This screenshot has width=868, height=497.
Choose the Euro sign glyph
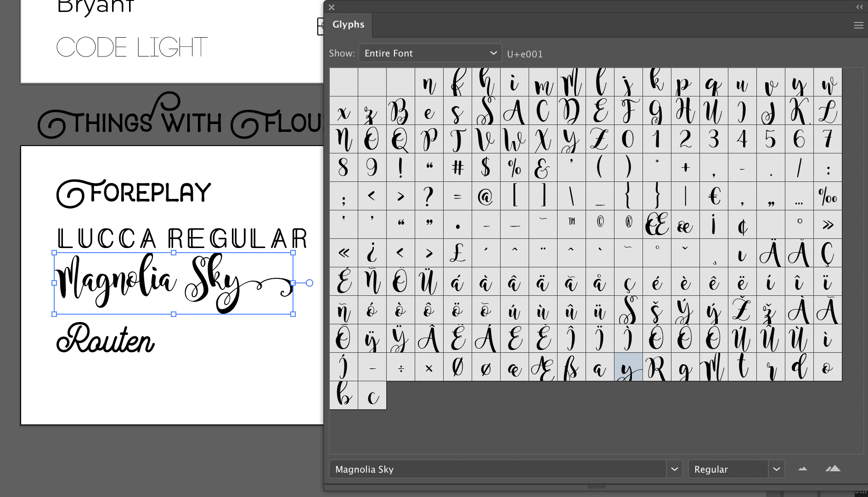(714, 196)
